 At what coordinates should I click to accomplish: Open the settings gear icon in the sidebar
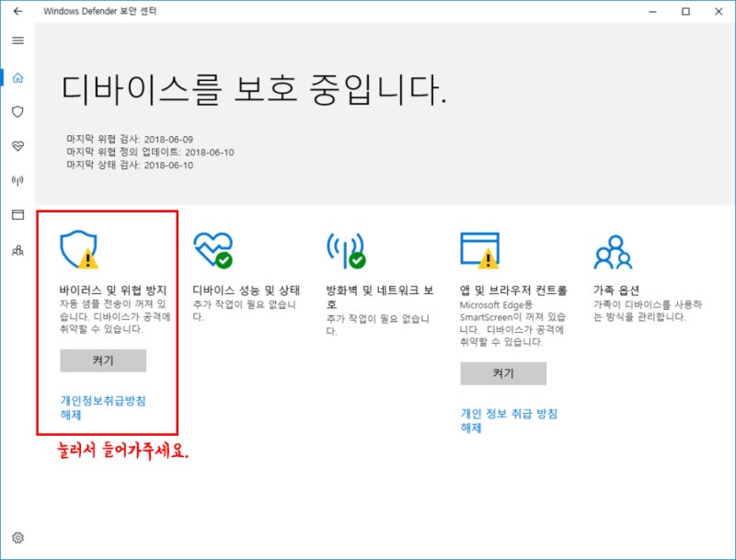point(17,538)
